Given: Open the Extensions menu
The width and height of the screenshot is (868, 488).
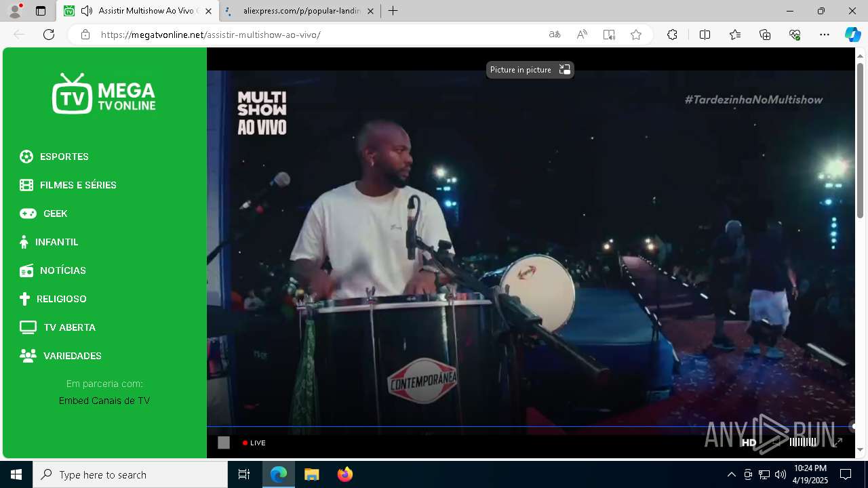Looking at the screenshot, I should click(x=672, y=35).
